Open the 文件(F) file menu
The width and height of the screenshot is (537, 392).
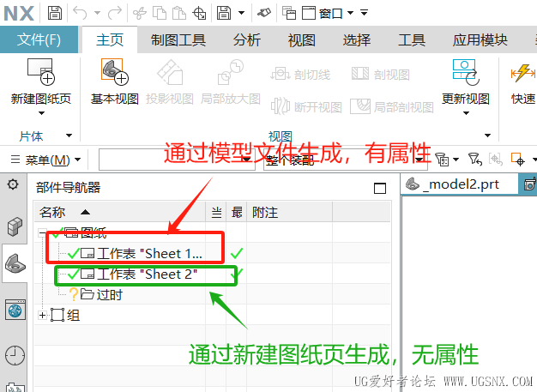coord(39,39)
